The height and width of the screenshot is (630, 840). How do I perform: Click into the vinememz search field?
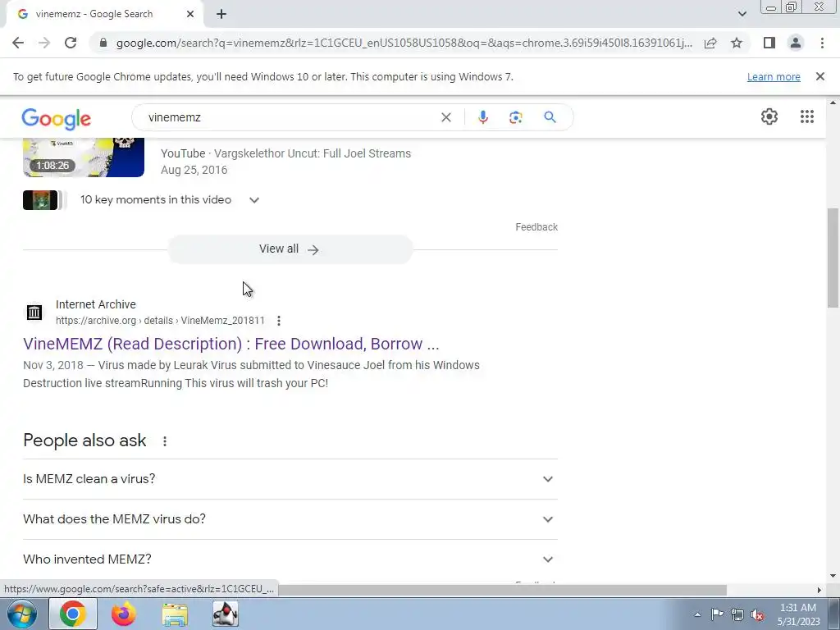pos(290,117)
